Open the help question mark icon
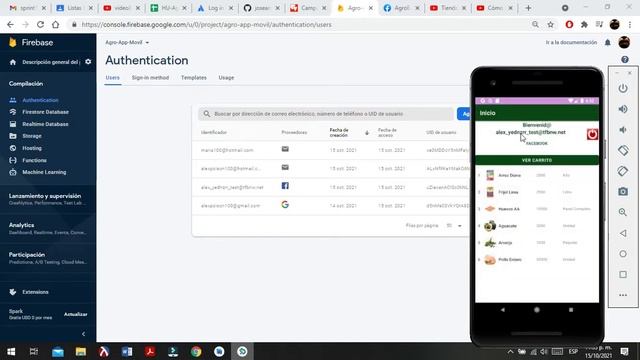 click(625, 60)
